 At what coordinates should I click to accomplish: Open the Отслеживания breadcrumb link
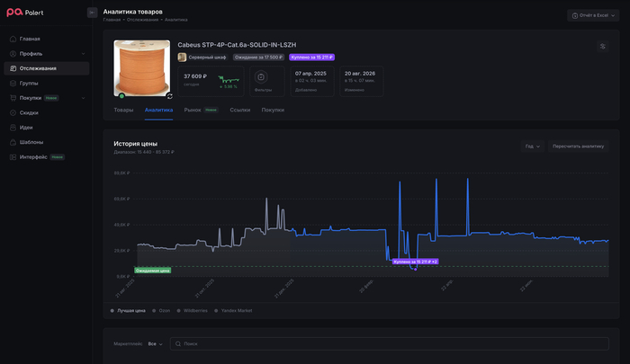tap(142, 20)
